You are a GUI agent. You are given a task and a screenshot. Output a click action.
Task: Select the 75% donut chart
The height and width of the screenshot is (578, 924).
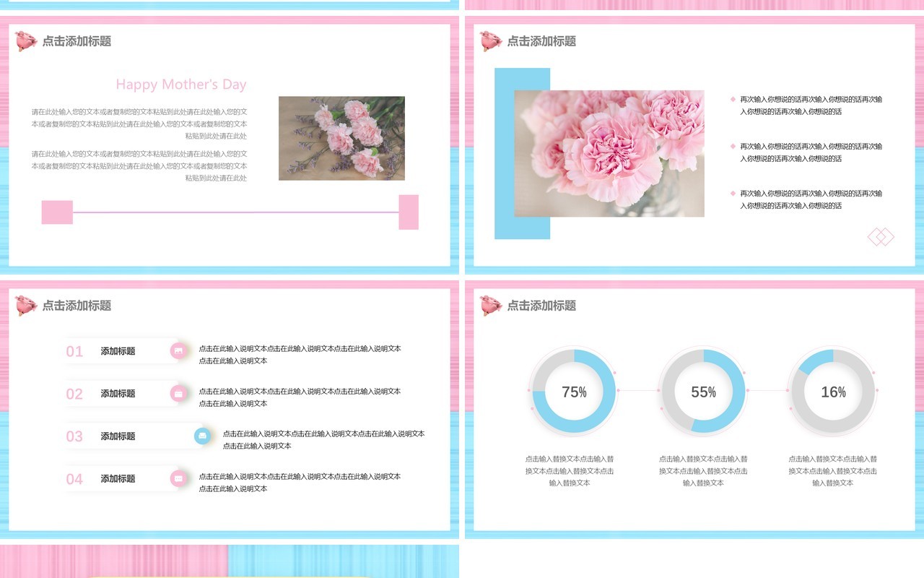pyautogui.click(x=574, y=391)
